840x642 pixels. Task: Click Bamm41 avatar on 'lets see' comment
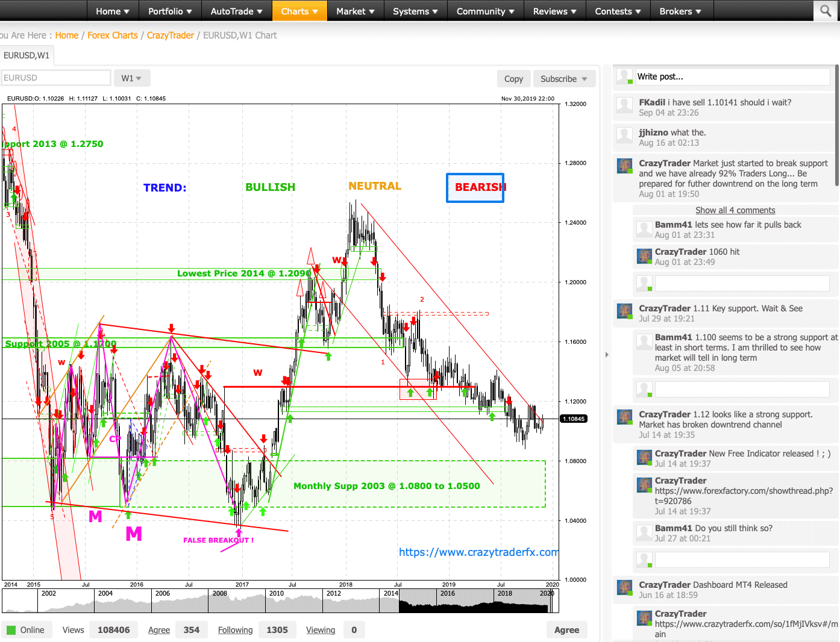click(x=645, y=229)
